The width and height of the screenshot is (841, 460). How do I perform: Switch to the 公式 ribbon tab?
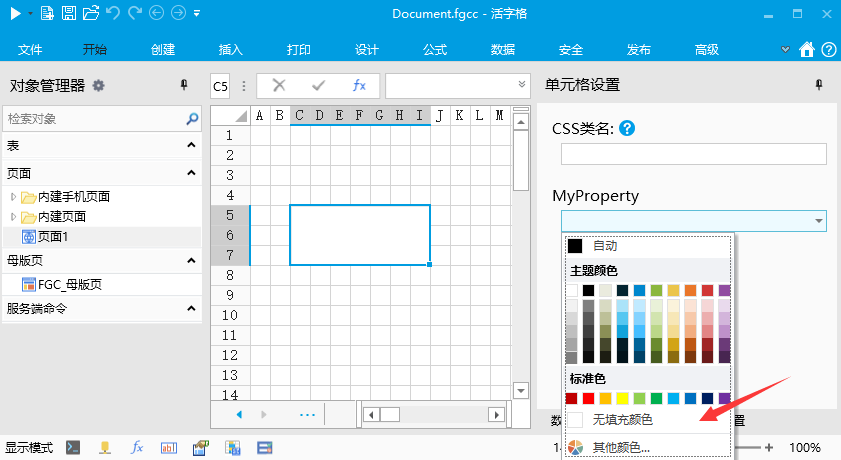tap(435, 50)
